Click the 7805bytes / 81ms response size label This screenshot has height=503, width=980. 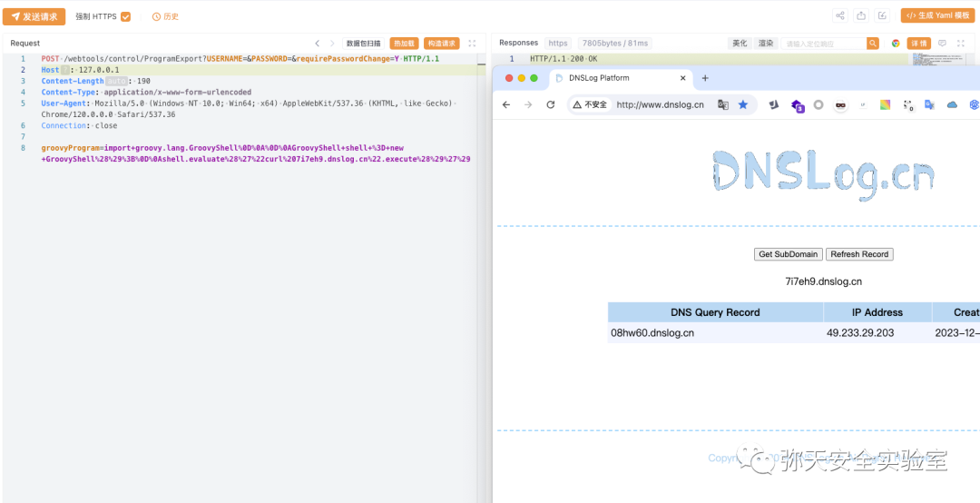click(615, 44)
